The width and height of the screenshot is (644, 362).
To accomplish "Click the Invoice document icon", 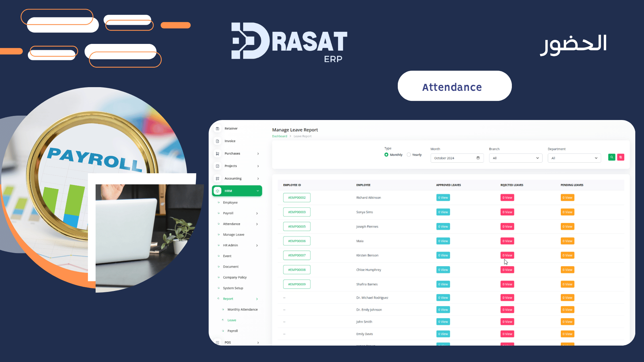I will coord(217,141).
